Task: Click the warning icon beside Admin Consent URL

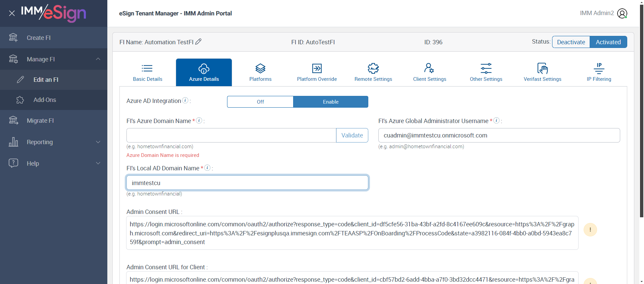Action: [x=590, y=230]
